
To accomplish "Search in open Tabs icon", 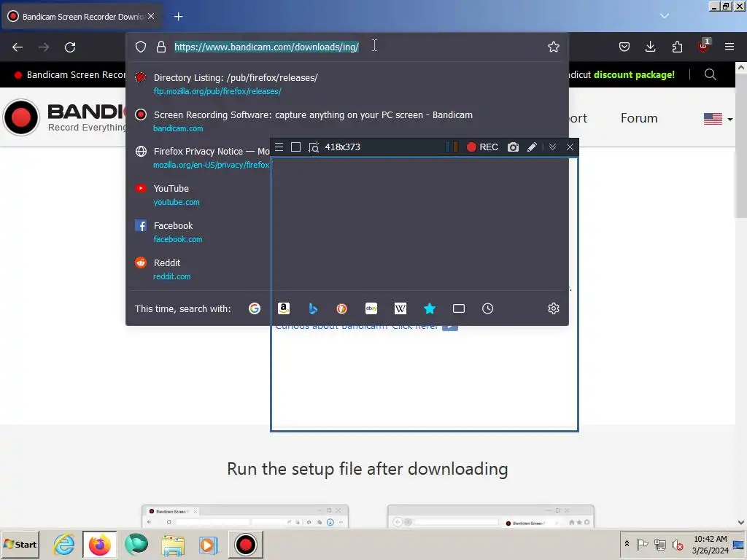I will (459, 308).
